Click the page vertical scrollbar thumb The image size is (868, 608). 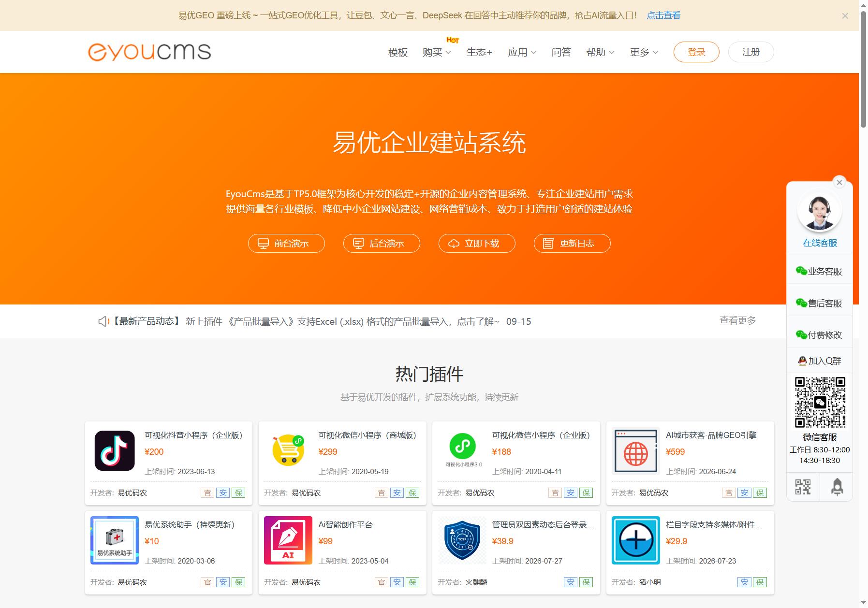point(863,69)
